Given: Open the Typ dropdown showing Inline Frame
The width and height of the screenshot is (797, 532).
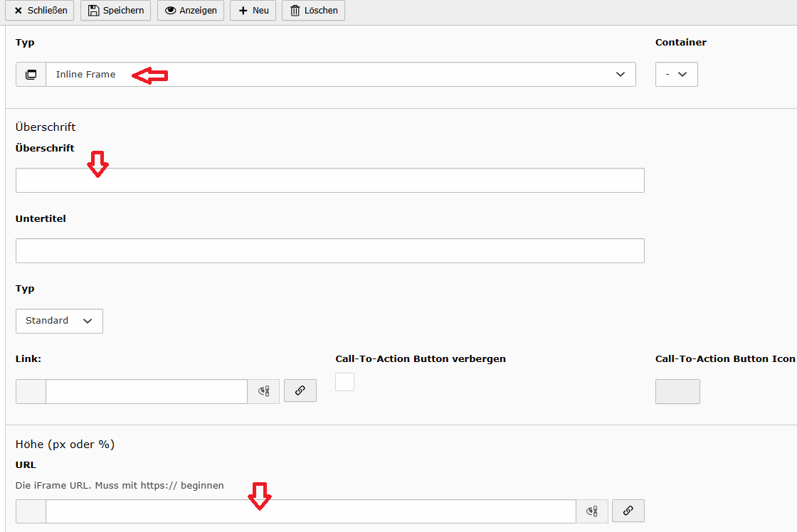Looking at the screenshot, I should tap(340, 75).
